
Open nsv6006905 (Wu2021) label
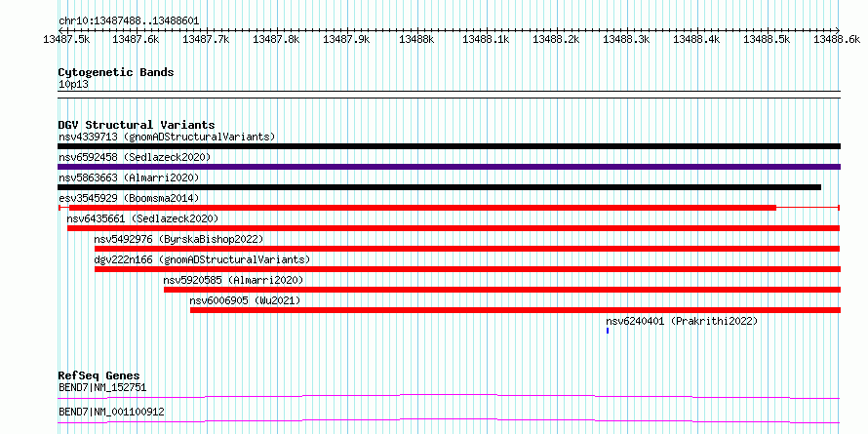(245, 300)
